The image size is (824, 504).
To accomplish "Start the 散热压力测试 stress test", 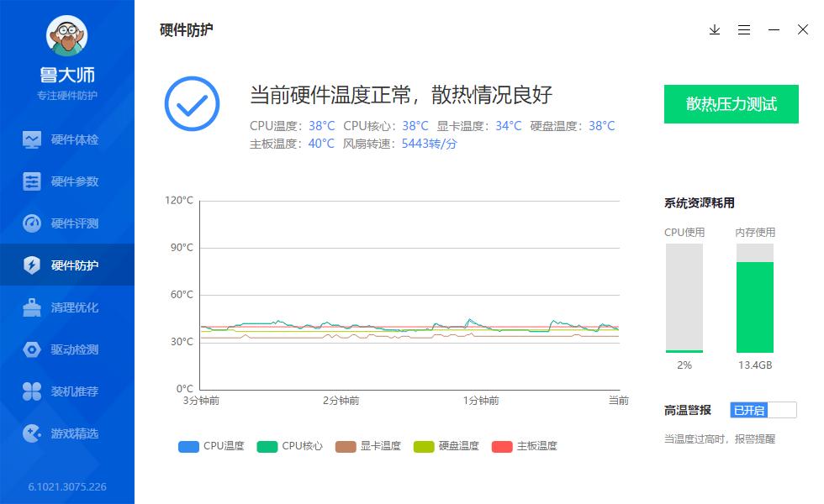I will pos(731,104).
